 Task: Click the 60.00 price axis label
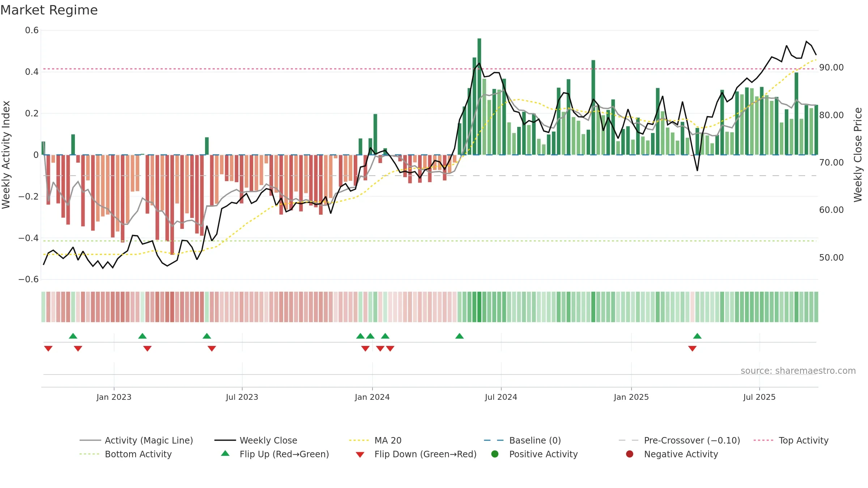[x=831, y=210]
